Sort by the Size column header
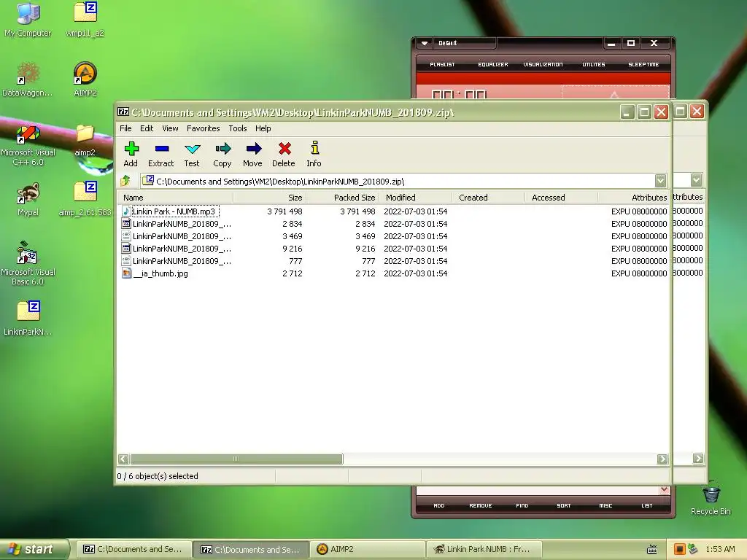Viewport: 747px width, 560px height. 270,198
